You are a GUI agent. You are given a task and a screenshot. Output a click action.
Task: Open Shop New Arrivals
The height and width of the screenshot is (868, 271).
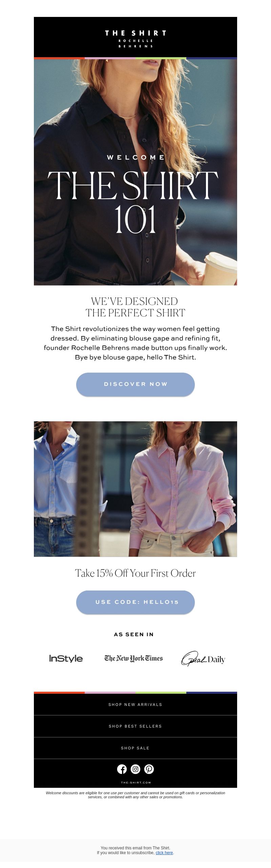point(135,705)
